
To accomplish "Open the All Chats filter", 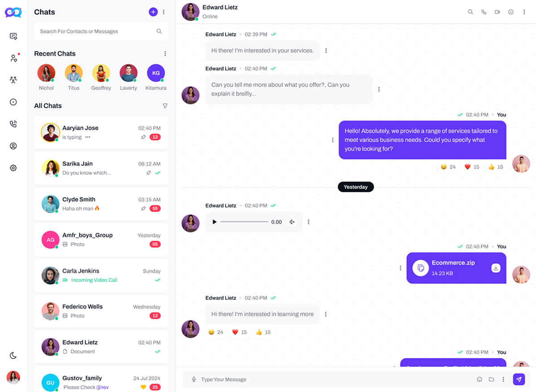I will tap(165, 106).
